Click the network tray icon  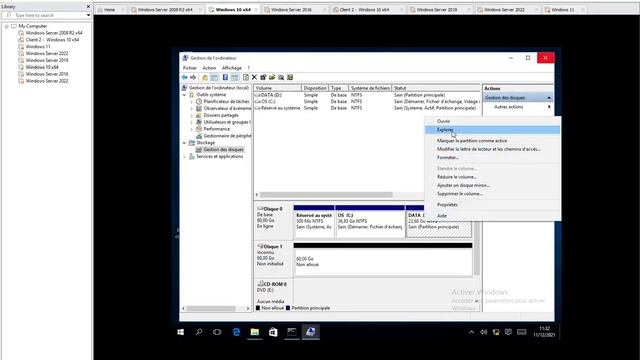[x=496, y=332]
